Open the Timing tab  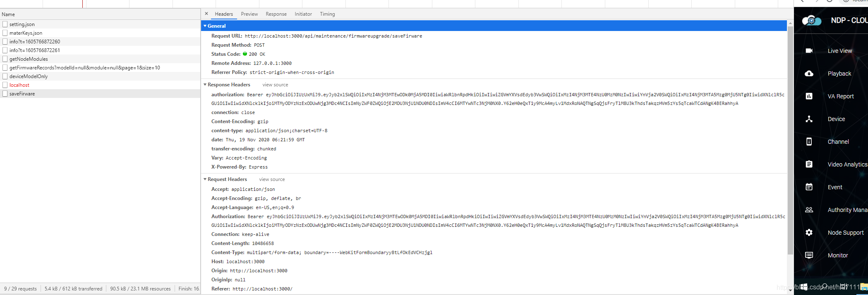tap(327, 14)
